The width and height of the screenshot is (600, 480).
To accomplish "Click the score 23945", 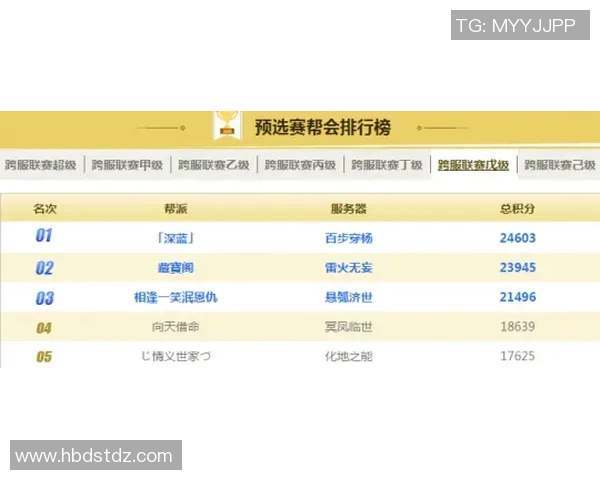I will [x=518, y=268].
